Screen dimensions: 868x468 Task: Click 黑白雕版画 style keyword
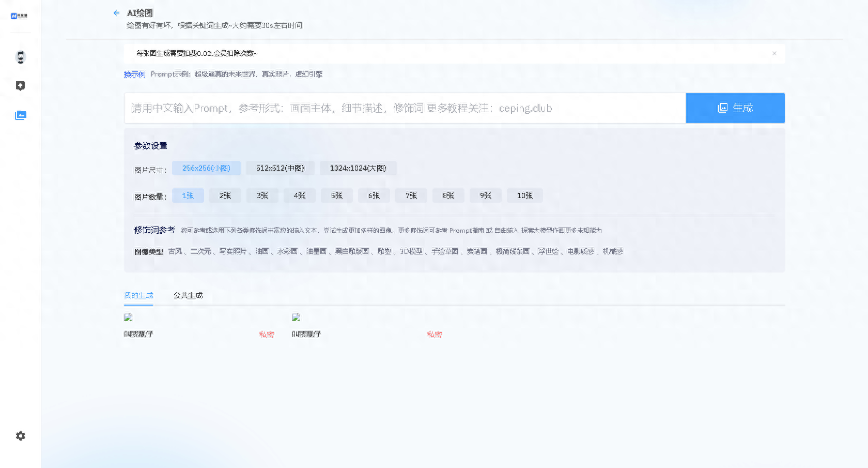[x=352, y=251]
